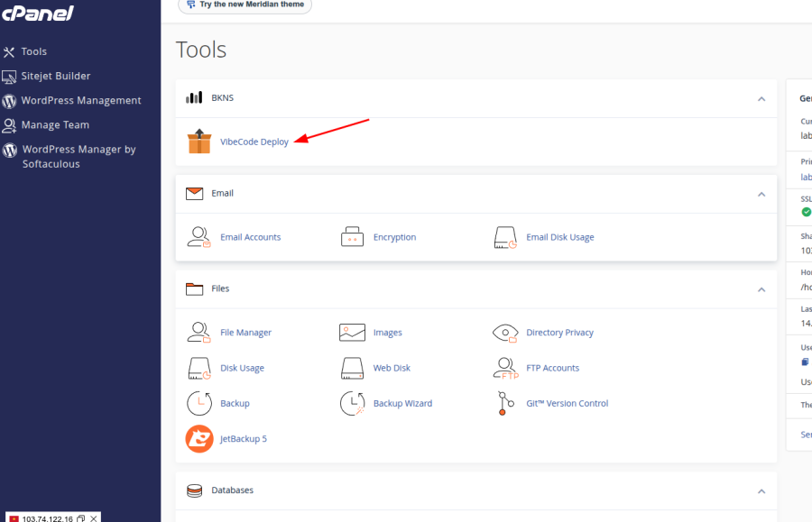The height and width of the screenshot is (522, 812).
Task: Click the Manage Team people icon
Action: coord(9,125)
